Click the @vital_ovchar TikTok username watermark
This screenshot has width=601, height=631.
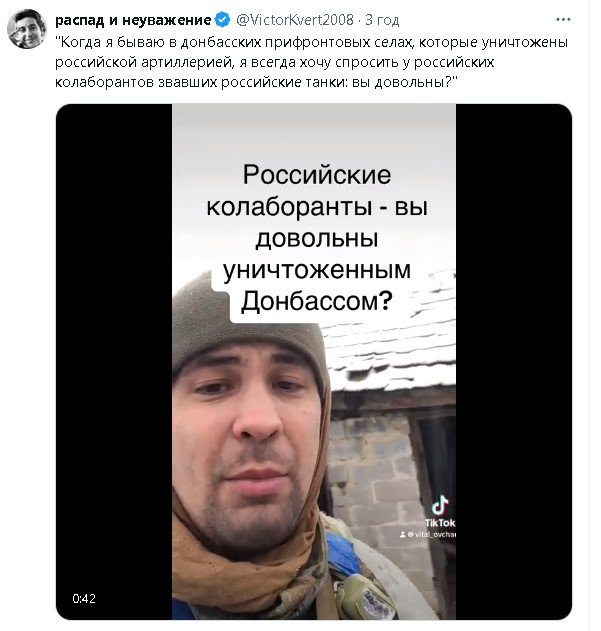point(432,534)
